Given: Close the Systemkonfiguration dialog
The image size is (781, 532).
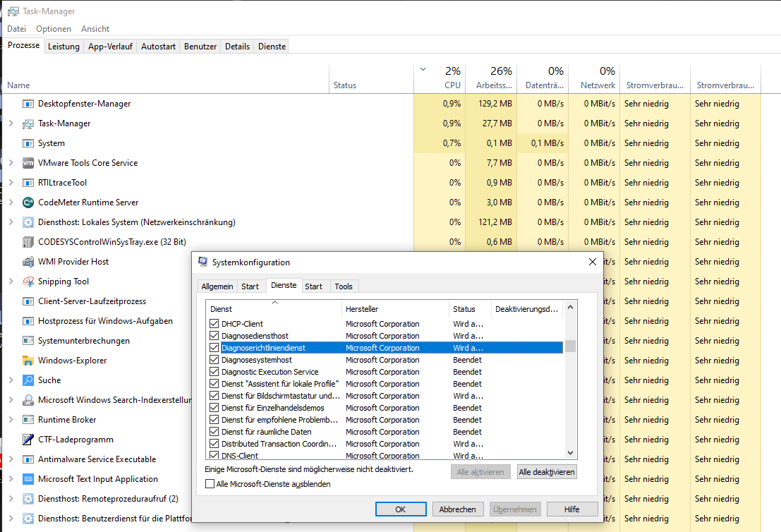Looking at the screenshot, I should (592, 262).
